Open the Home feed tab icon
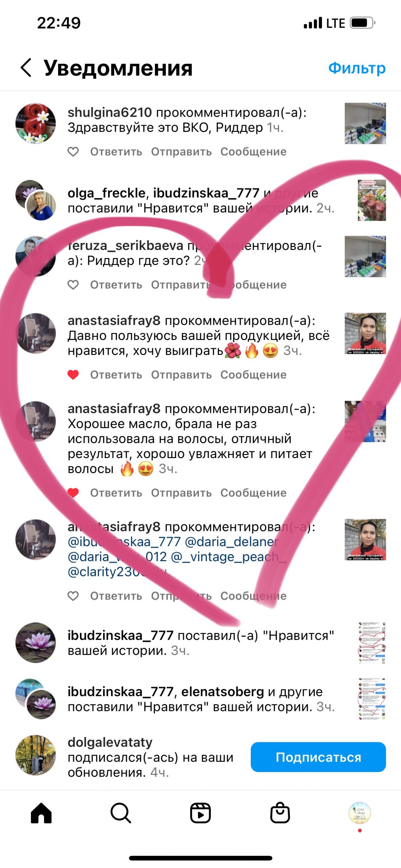401x868 pixels. (x=41, y=813)
